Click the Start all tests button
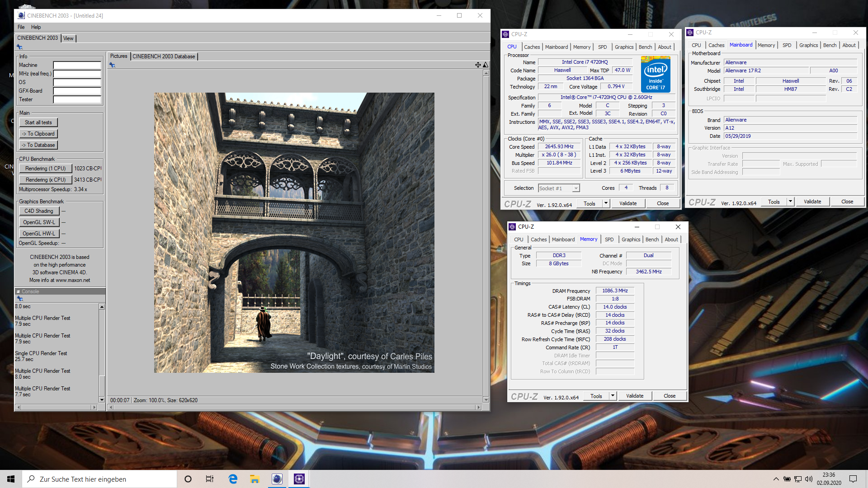The width and height of the screenshot is (868, 488). [x=38, y=122]
